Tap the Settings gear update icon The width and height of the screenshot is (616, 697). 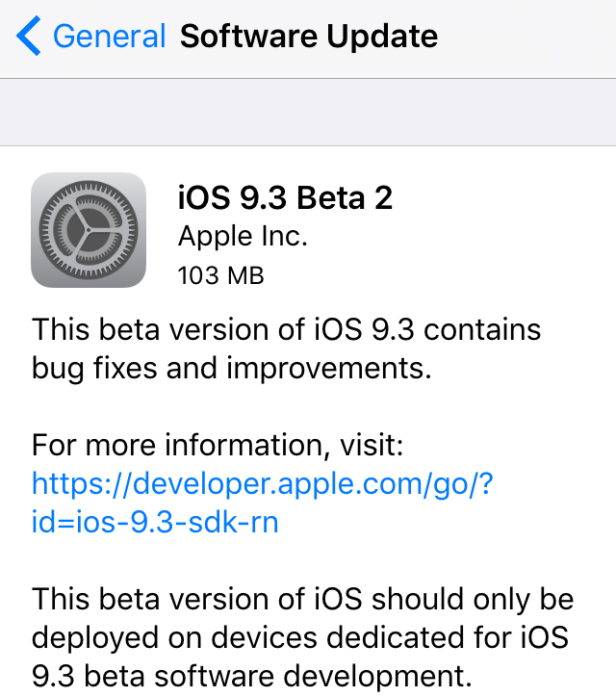pos(89,230)
